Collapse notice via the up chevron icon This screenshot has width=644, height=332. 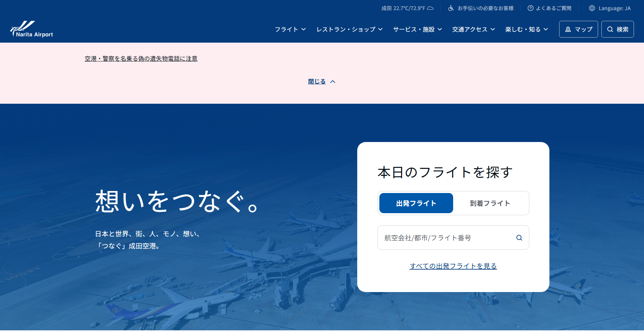[333, 82]
